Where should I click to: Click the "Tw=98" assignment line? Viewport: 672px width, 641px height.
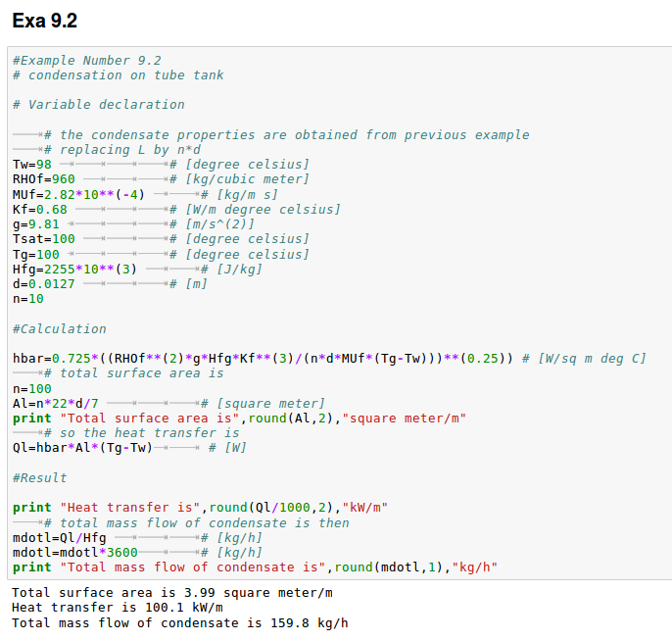[x=31, y=165]
